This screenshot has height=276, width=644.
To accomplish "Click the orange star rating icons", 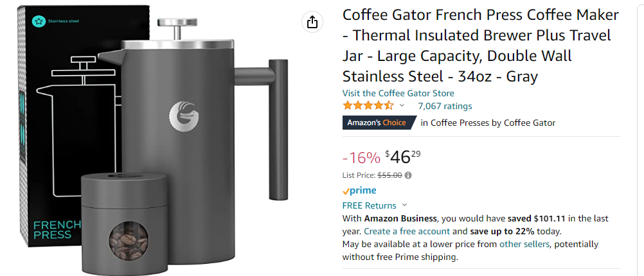I will [368, 106].
